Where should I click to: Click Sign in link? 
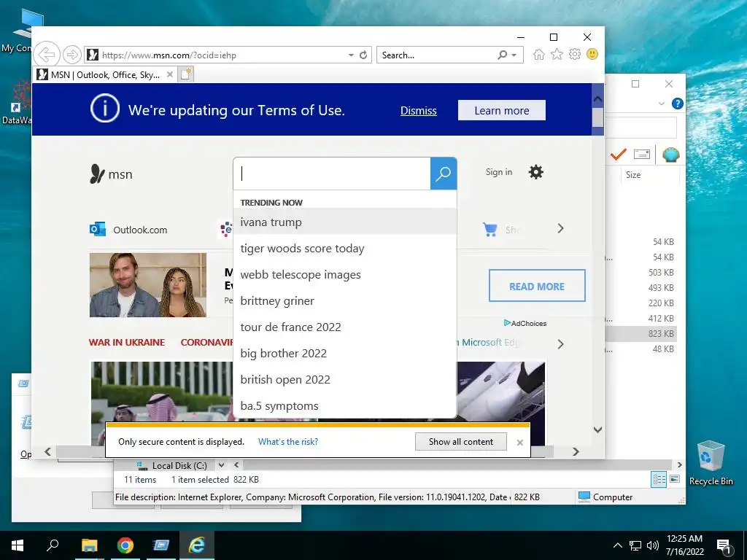[499, 172]
